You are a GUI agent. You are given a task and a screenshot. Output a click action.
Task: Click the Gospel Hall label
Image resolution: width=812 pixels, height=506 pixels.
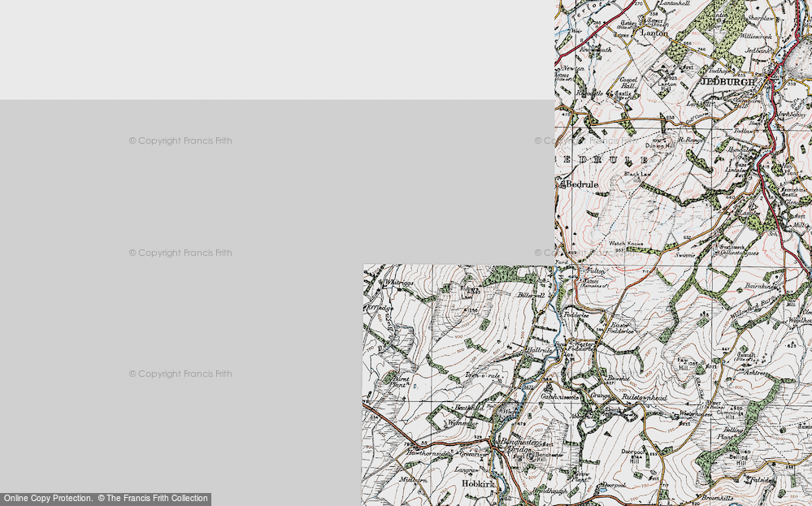point(627,83)
